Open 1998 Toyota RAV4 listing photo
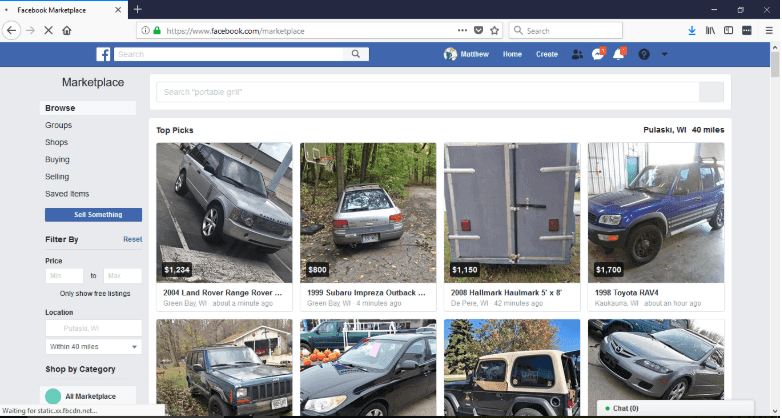 [x=656, y=213]
